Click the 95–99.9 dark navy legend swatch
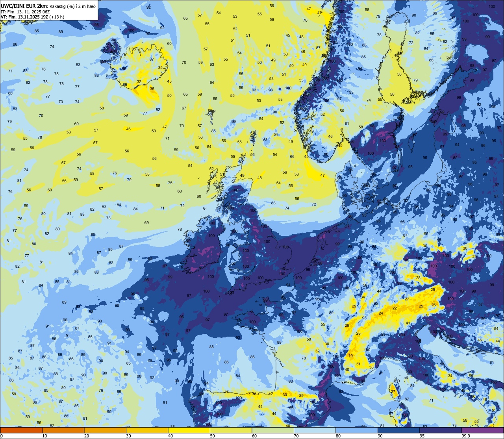The image size is (504, 439). [441, 430]
